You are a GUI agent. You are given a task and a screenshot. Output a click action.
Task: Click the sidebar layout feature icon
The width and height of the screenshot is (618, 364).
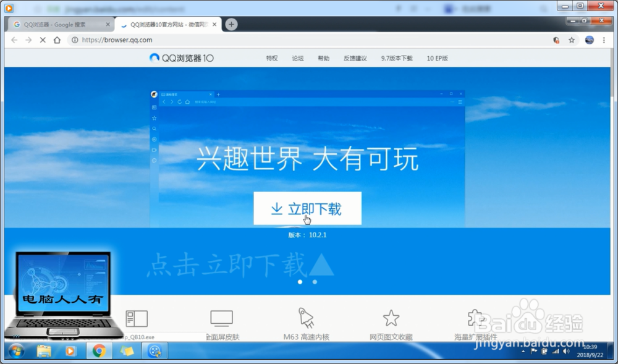pos(137,318)
